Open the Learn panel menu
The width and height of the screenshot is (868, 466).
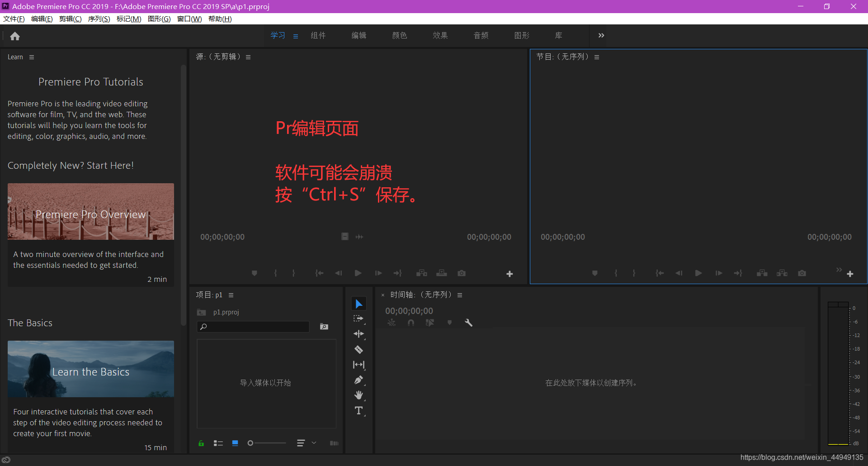point(32,57)
